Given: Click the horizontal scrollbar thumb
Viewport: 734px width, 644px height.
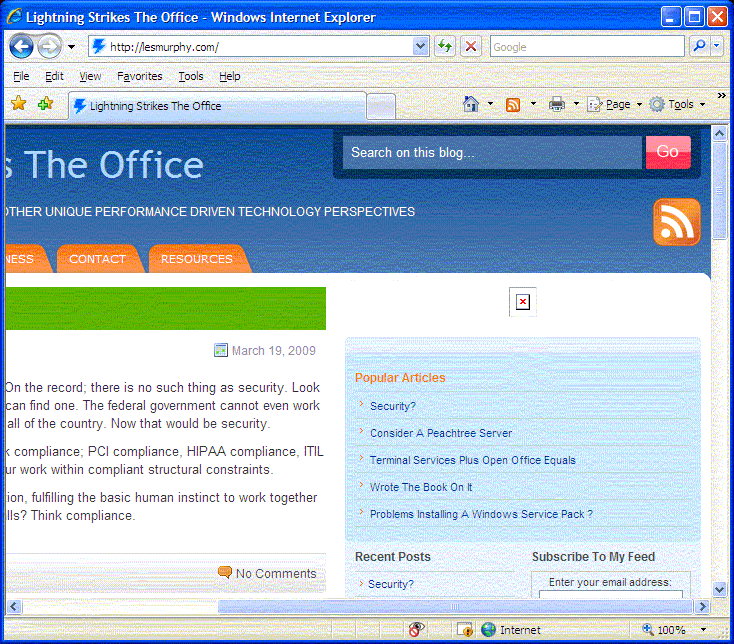Looking at the screenshot, I should coord(455,607).
